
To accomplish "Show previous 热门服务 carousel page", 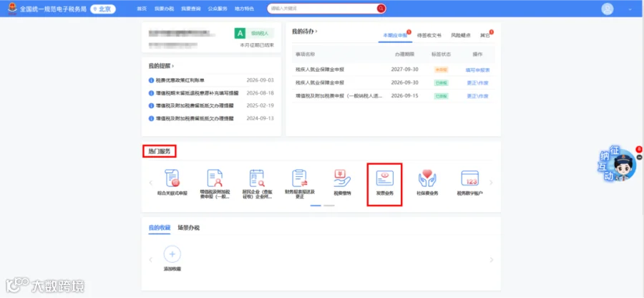I will [x=151, y=183].
